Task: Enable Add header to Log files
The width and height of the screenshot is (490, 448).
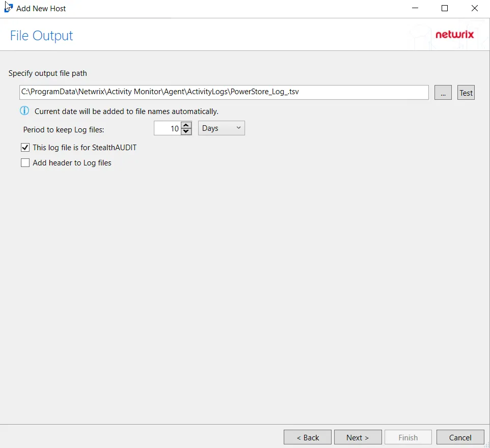Action: point(25,163)
